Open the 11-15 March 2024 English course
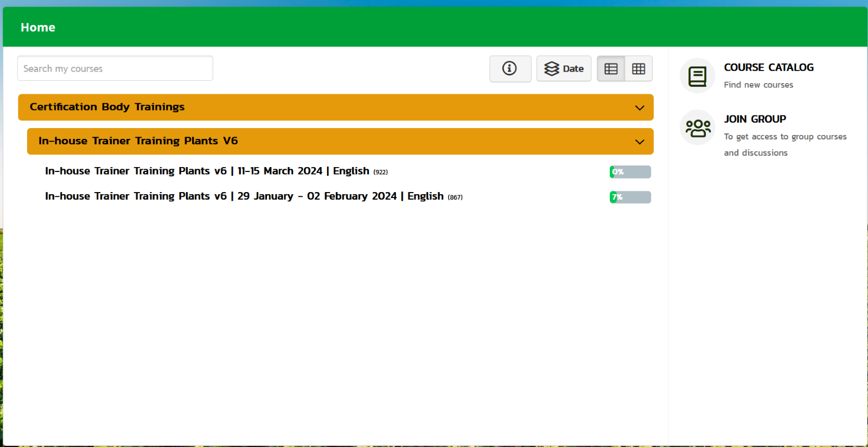868x447 pixels. point(207,171)
